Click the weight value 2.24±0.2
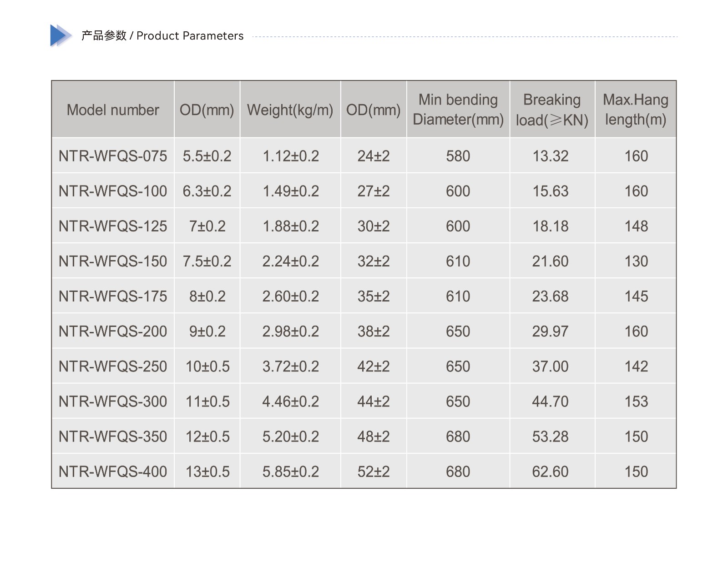The height and width of the screenshot is (567, 728). pos(291,261)
